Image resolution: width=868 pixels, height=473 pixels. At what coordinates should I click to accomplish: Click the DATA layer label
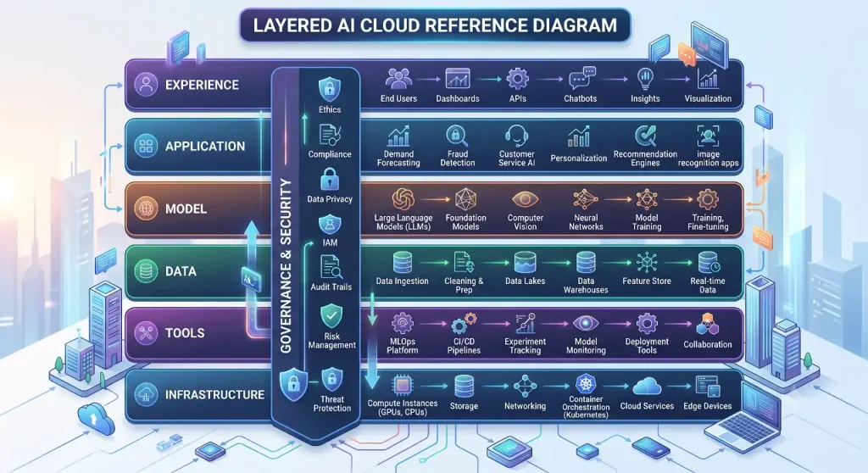point(181,271)
